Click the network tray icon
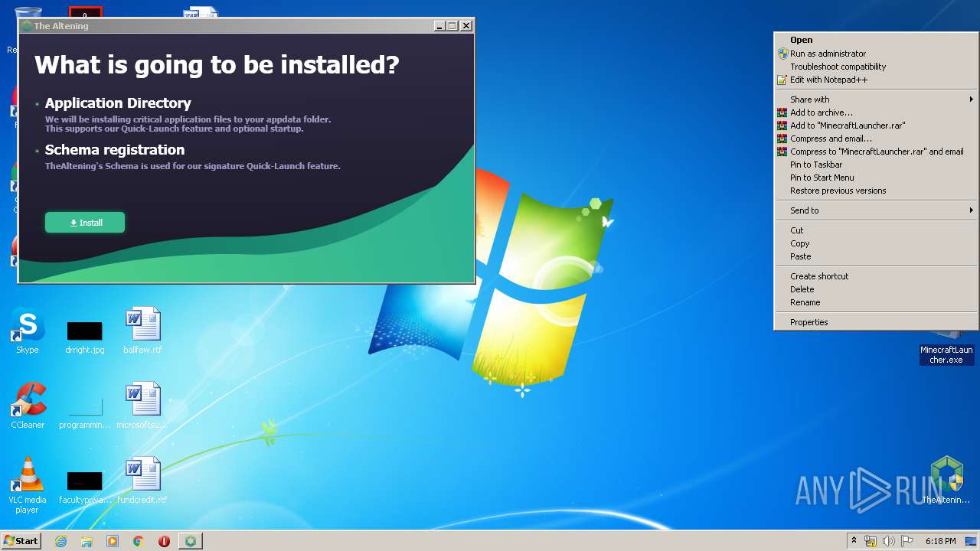The height and width of the screenshot is (551, 980). (871, 541)
